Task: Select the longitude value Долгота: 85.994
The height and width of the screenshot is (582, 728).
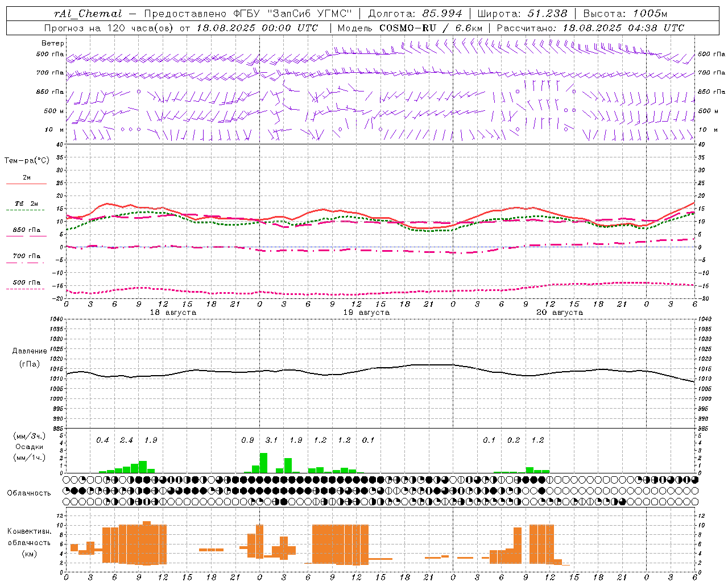Action: pyautogui.click(x=416, y=14)
